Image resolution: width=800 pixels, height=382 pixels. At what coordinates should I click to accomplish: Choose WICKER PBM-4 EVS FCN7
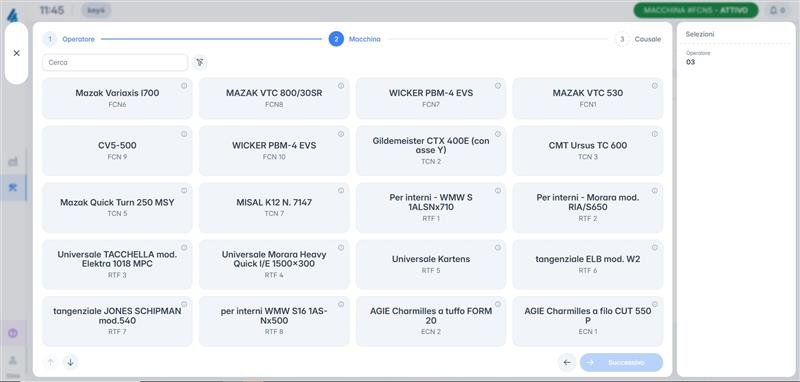click(x=431, y=98)
